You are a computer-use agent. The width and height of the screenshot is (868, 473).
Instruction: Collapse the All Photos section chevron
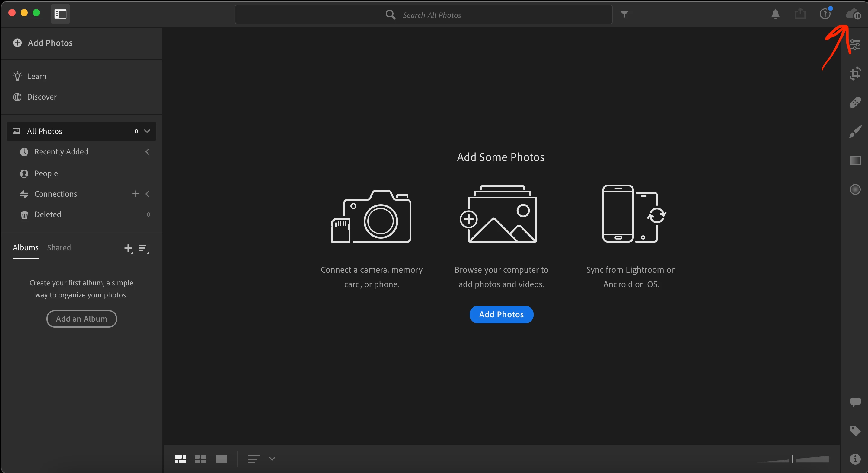[x=147, y=131]
